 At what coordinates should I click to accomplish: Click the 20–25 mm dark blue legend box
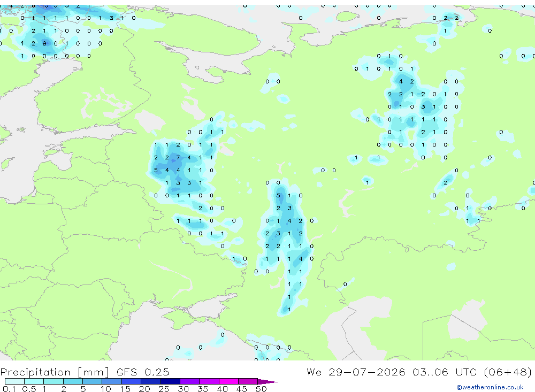coord(151,381)
